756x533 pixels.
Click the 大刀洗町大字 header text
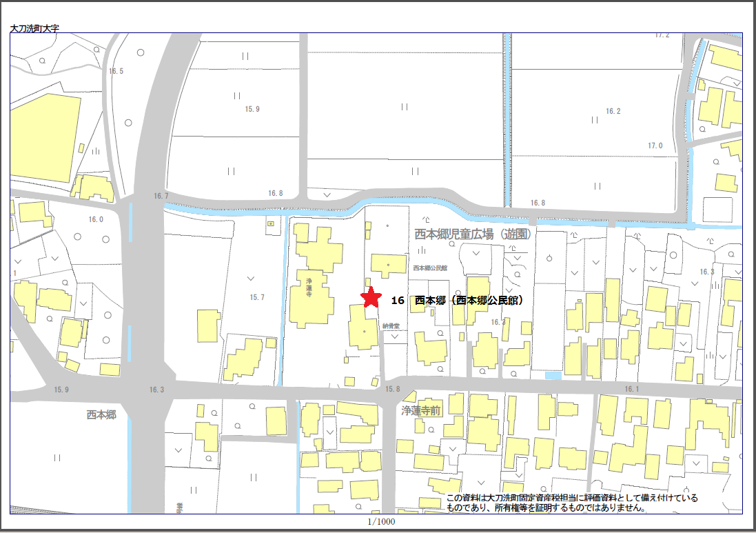34,29
